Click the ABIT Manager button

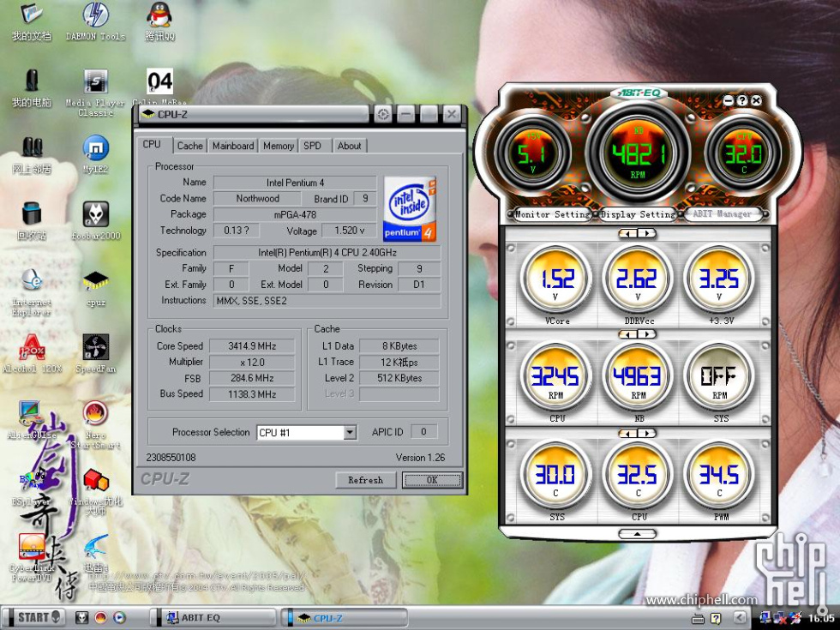(722, 214)
